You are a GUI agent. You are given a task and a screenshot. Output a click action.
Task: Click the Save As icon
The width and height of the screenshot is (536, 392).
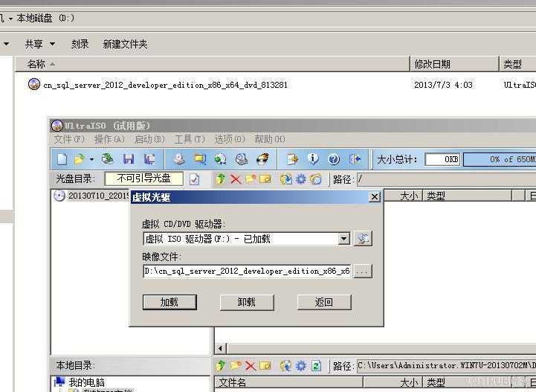point(149,159)
